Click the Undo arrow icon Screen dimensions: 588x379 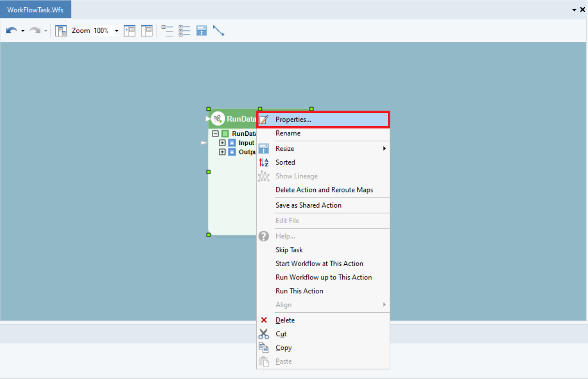[x=11, y=31]
